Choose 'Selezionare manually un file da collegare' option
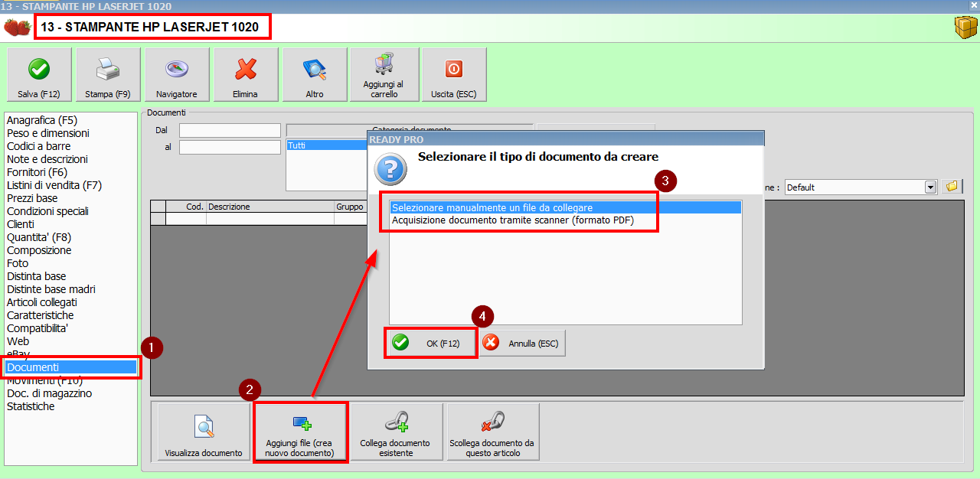Viewport: 980px width, 479px height. pos(566,207)
